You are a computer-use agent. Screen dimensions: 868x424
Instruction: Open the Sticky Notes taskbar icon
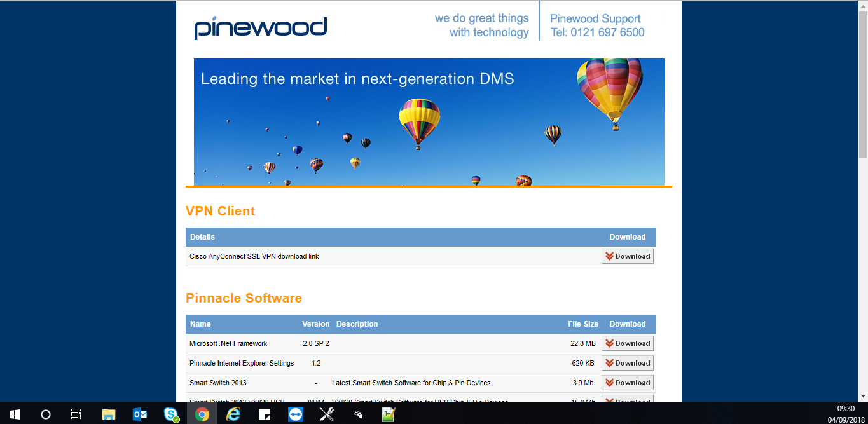(265, 414)
